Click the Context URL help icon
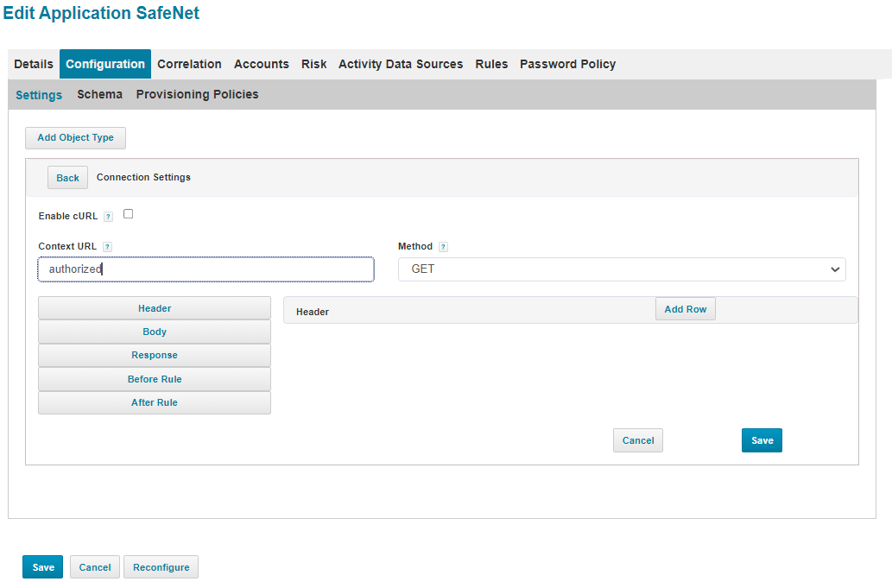 click(107, 247)
